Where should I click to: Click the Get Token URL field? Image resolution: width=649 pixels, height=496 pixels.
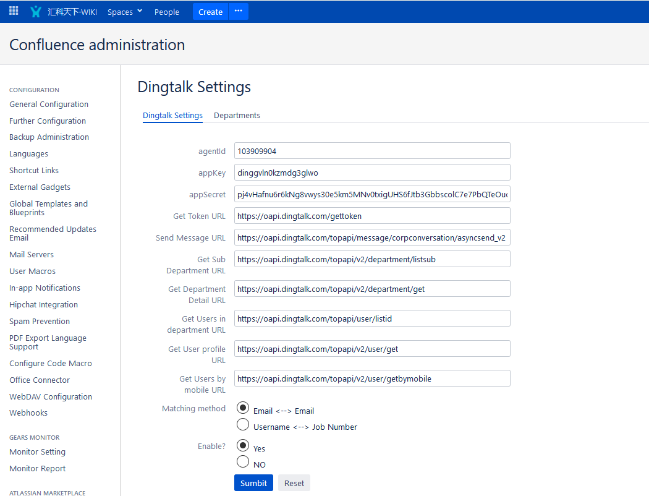[x=372, y=216]
